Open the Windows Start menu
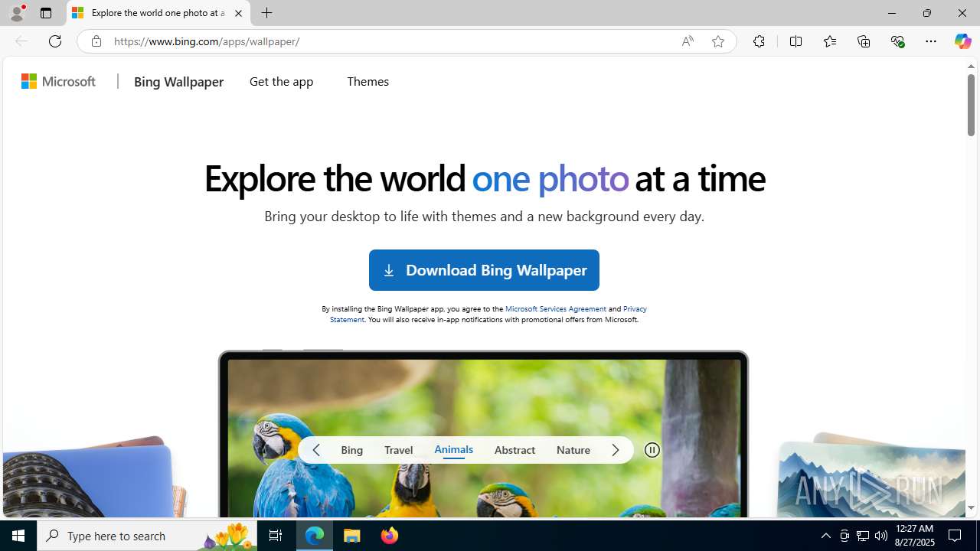The image size is (980, 551). (x=18, y=536)
